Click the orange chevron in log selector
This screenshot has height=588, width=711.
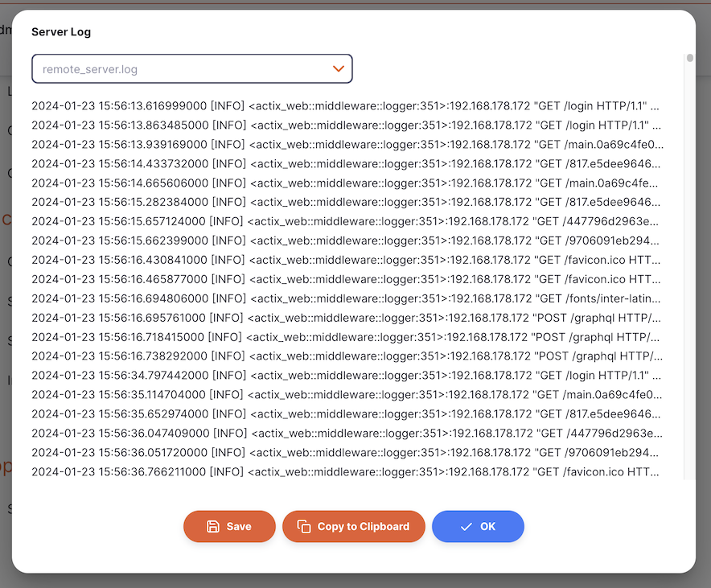pos(339,69)
